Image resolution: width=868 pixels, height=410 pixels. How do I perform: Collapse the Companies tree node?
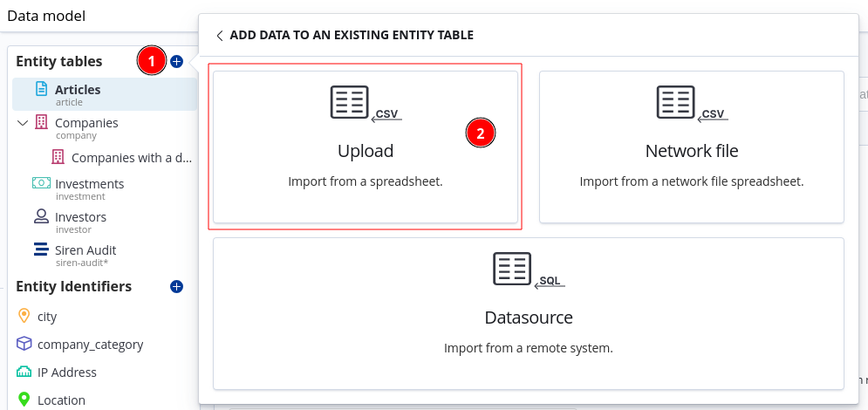23,123
